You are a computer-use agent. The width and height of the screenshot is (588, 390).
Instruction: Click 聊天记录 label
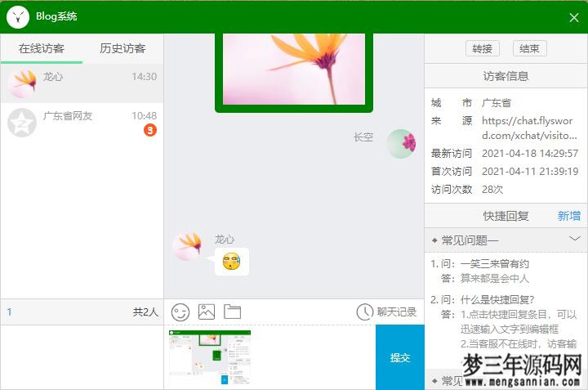click(x=397, y=312)
